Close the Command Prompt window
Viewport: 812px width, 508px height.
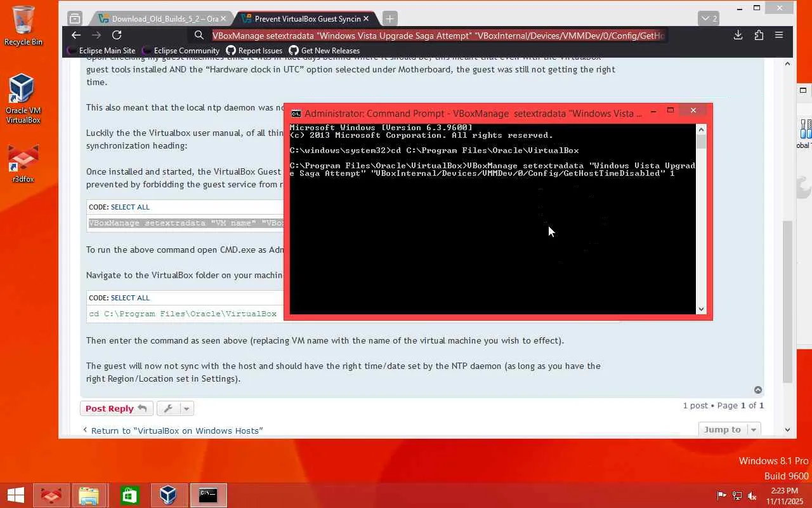tap(693, 110)
